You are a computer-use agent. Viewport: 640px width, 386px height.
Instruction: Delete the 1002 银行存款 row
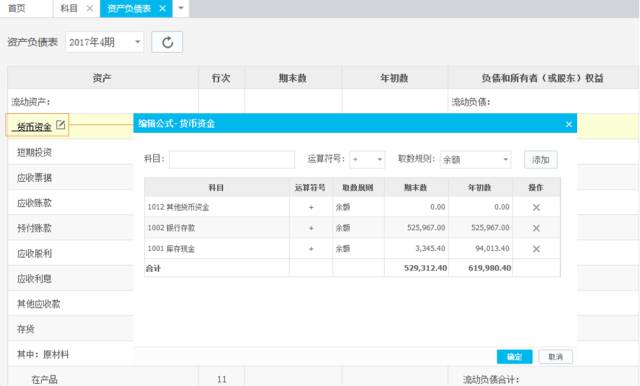coord(536,228)
